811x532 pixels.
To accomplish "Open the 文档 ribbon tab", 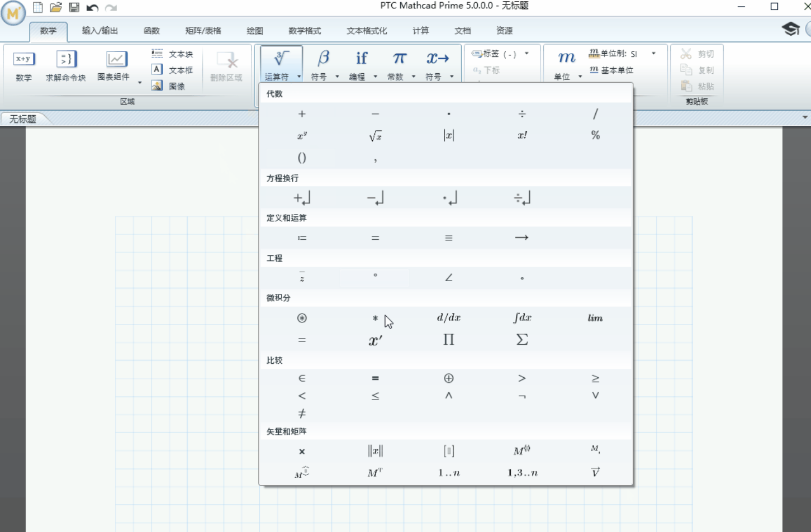I will (463, 31).
